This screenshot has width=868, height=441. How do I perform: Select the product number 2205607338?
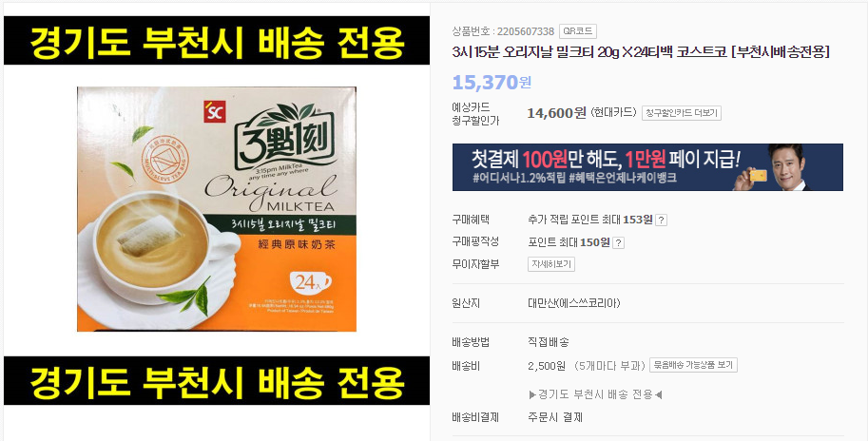click(526, 31)
